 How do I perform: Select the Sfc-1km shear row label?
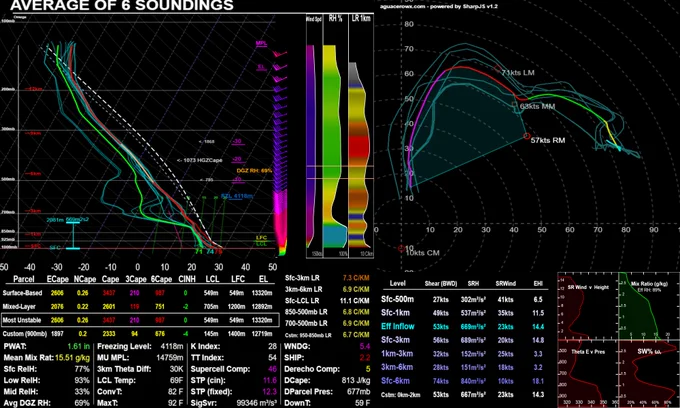(x=395, y=313)
